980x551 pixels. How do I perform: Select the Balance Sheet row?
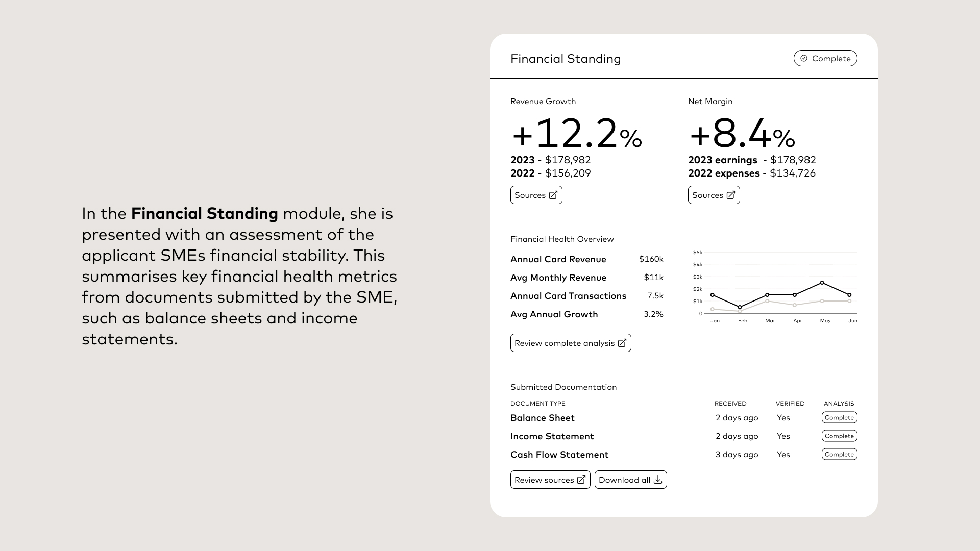[x=543, y=417]
